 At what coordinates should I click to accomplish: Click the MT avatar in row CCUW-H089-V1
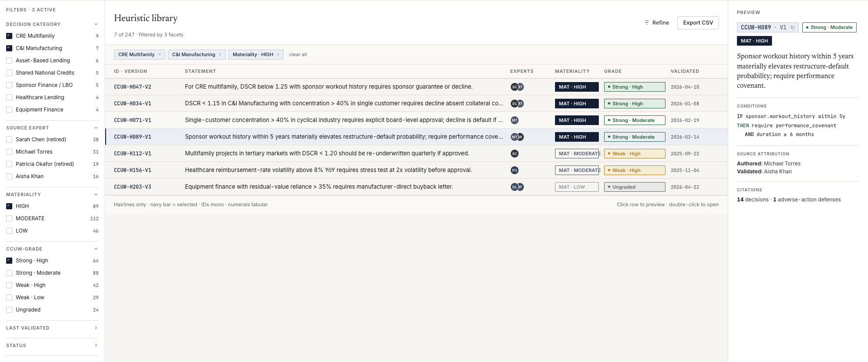pyautogui.click(x=514, y=137)
